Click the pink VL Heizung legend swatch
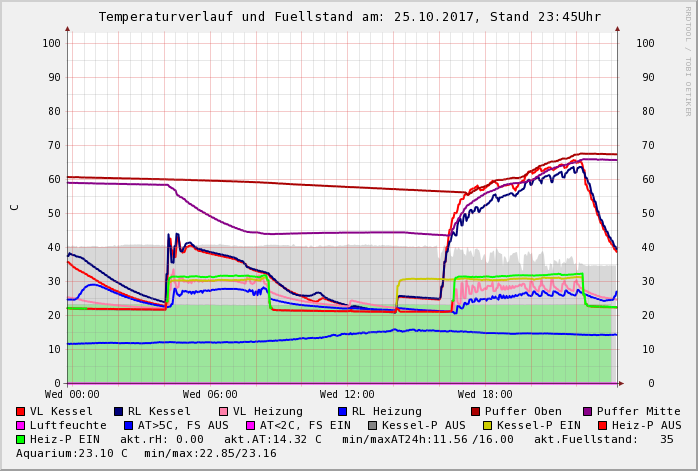The height and width of the screenshot is (471, 698). tap(223, 411)
